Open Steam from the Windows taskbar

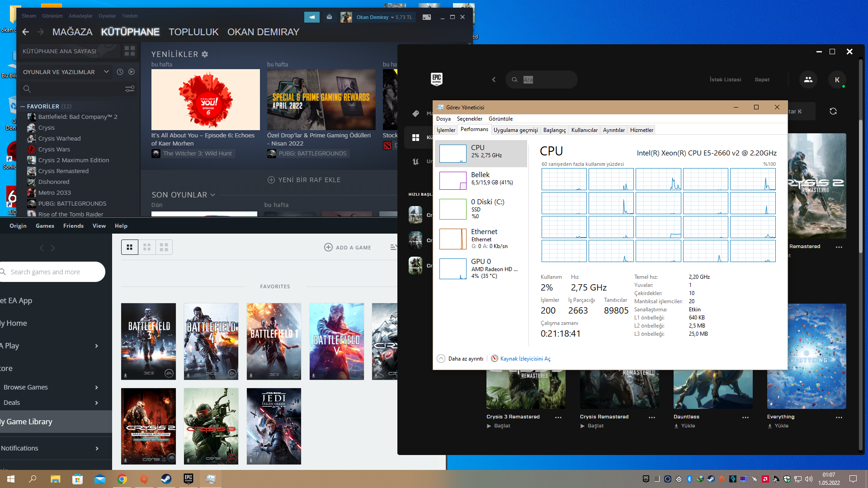click(166, 479)
